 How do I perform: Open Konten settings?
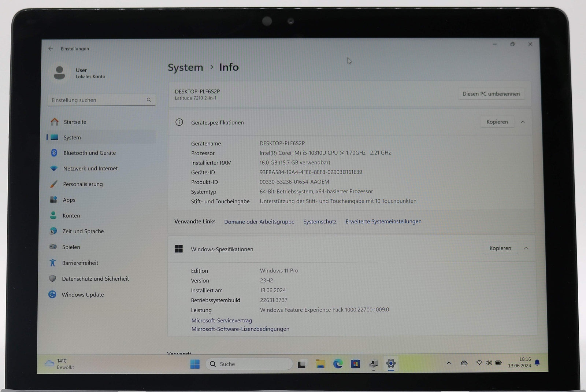point(71,215)
